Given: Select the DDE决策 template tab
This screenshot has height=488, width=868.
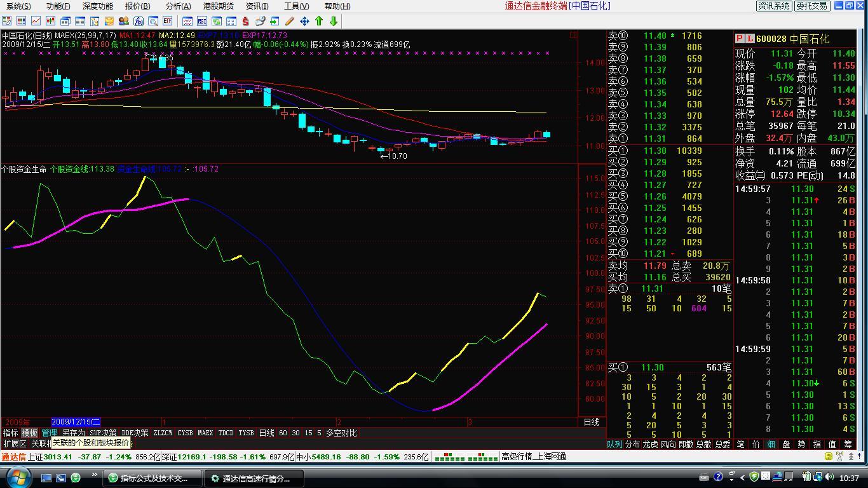Looking at the screenshot, I should click(x=135, y=433).
